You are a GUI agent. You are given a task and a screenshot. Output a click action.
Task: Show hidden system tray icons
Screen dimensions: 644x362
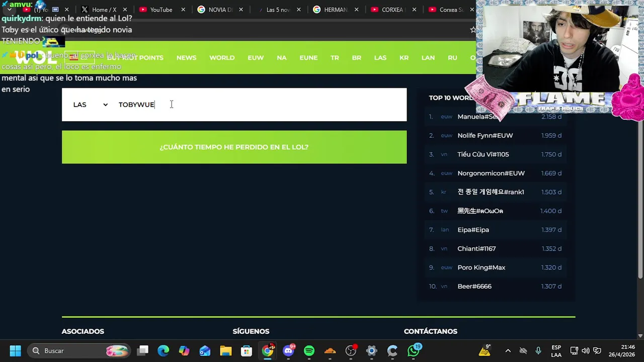508,350
